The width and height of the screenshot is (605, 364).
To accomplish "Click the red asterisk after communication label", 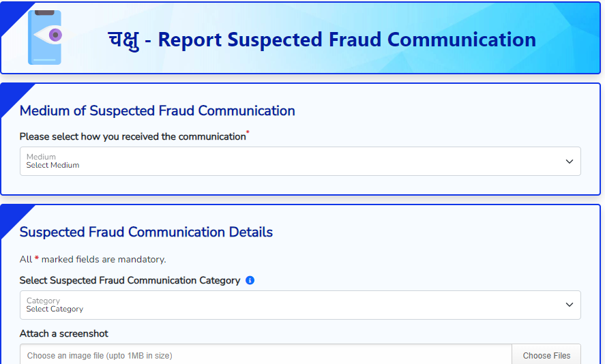I will point(248,133).
